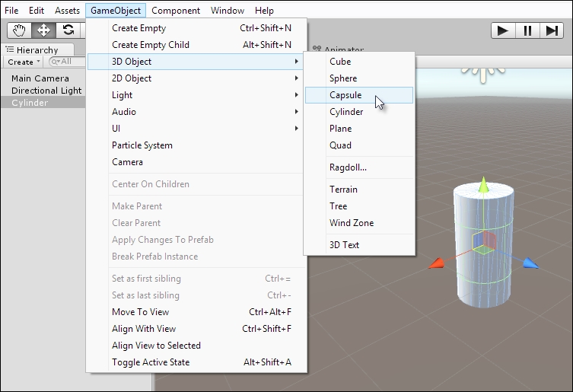Expand the 2D Object submenu

click(196, 78)
